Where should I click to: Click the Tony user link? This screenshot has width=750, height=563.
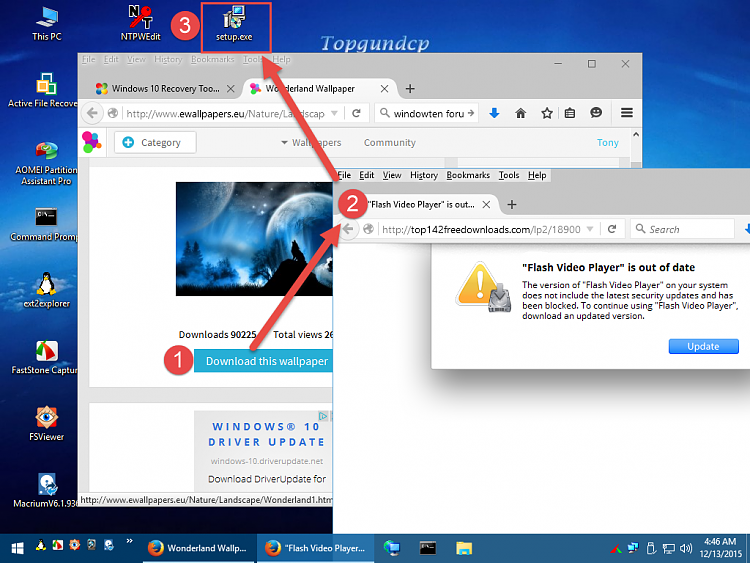pos(607,143)
